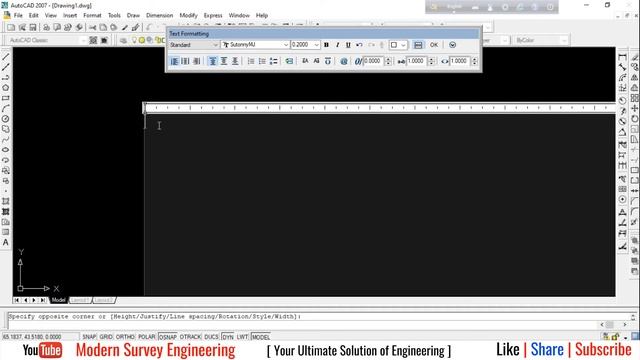Expand the ByColor dropdown

564,40
